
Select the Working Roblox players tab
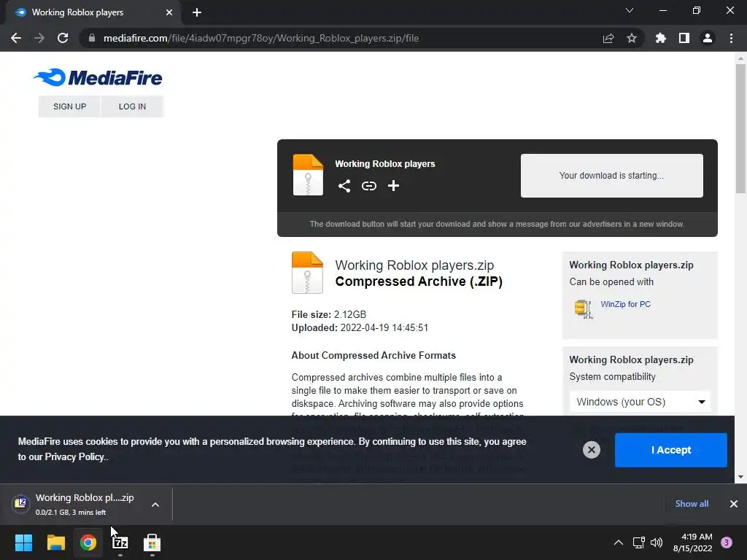coord(93,12)
